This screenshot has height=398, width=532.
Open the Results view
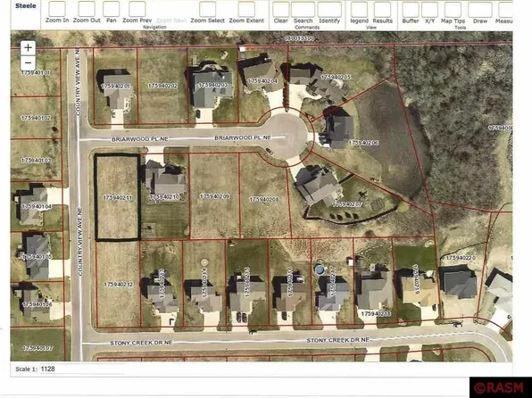[x=382, y=12]
